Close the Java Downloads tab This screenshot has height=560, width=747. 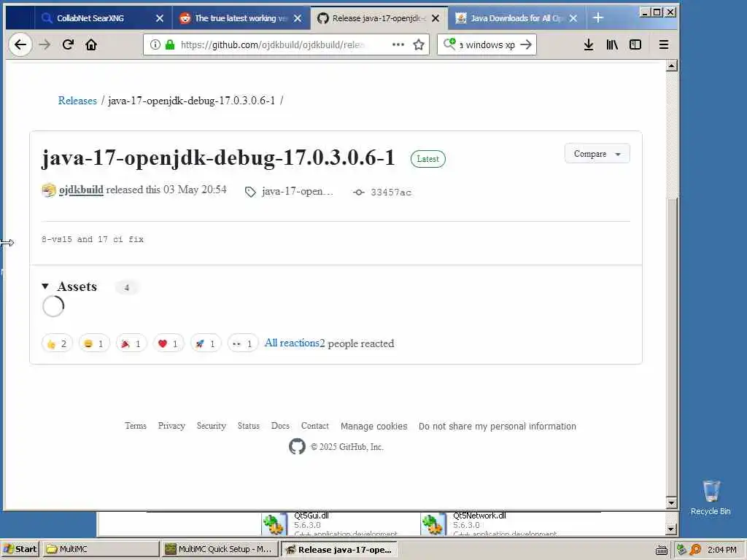coord(573,18)
